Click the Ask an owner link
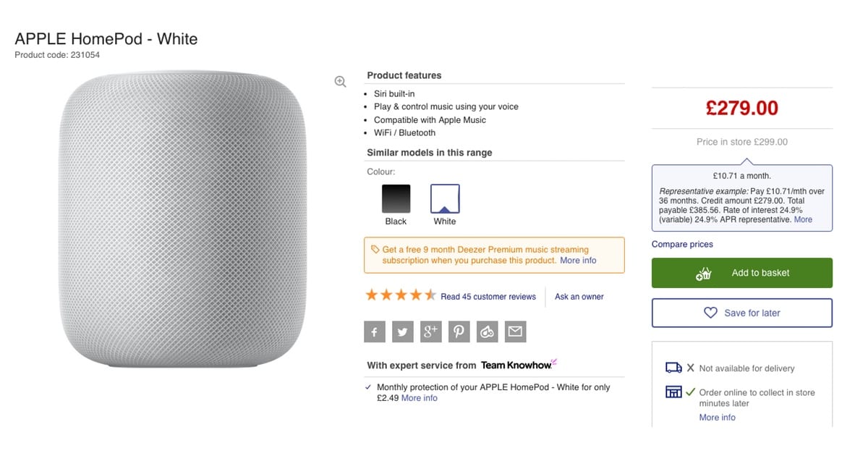 [579, 297]
